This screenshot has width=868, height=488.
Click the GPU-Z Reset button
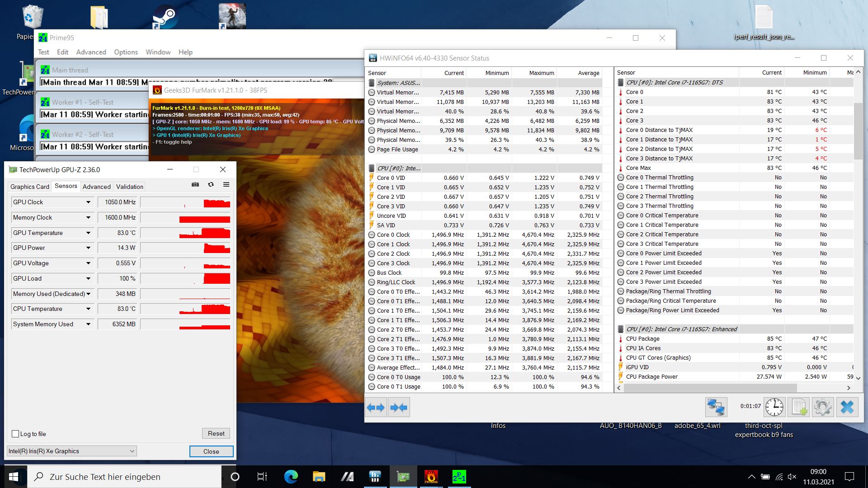(216, 433)
